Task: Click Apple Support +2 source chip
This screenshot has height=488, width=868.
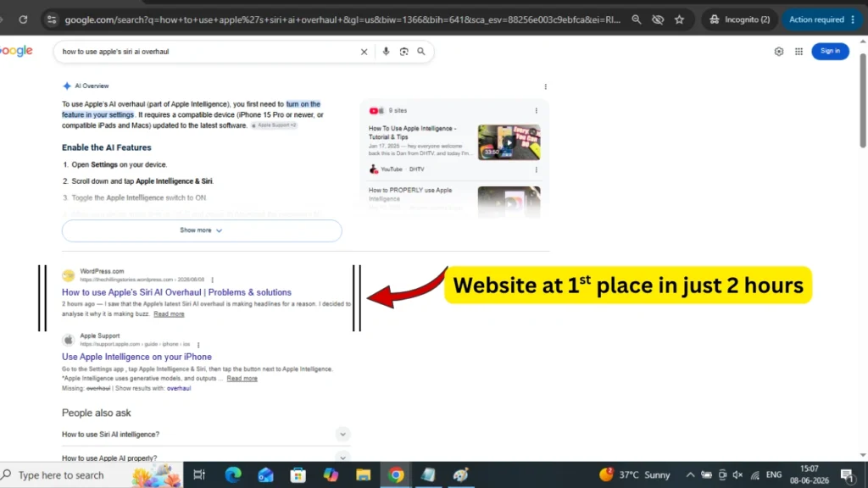Action: tap(274, 125)
